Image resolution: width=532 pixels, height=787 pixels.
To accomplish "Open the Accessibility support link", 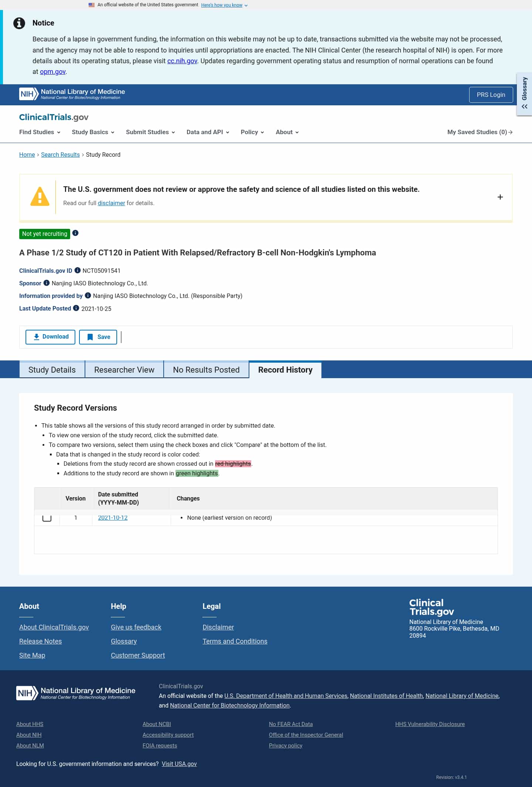I will [168, 735].
